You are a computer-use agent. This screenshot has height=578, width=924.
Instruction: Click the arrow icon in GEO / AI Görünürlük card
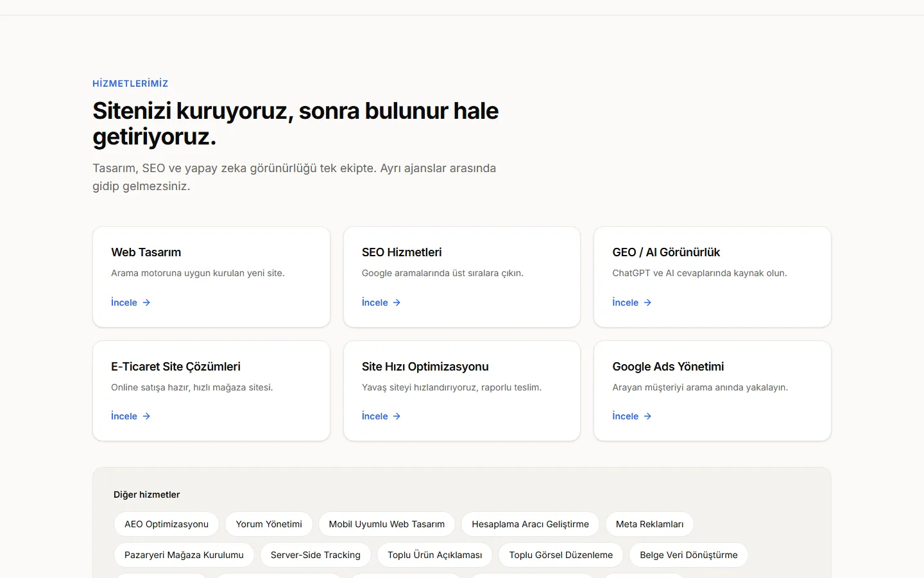(647, 302)
